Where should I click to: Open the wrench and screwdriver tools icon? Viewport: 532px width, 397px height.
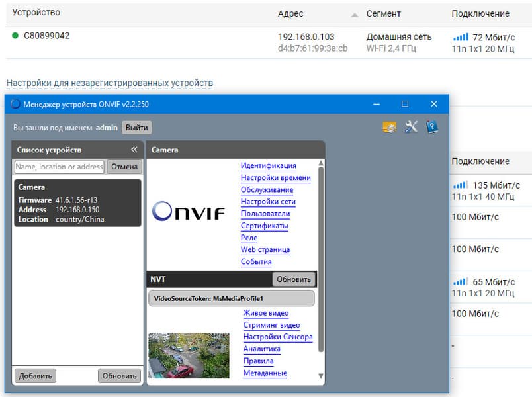coord(411,127)
